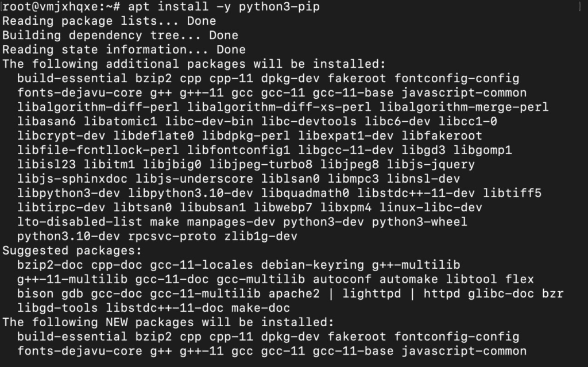The width and height of the screenshot is (588, 367).
Task: Click the package name libstdc++-11-dev
Action: click(416, 193)
